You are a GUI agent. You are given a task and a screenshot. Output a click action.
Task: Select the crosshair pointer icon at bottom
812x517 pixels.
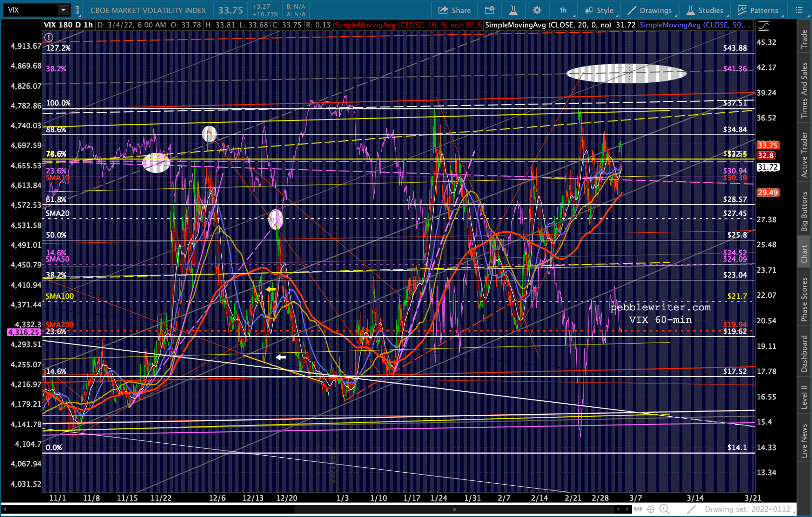click(x=651, y=509)
